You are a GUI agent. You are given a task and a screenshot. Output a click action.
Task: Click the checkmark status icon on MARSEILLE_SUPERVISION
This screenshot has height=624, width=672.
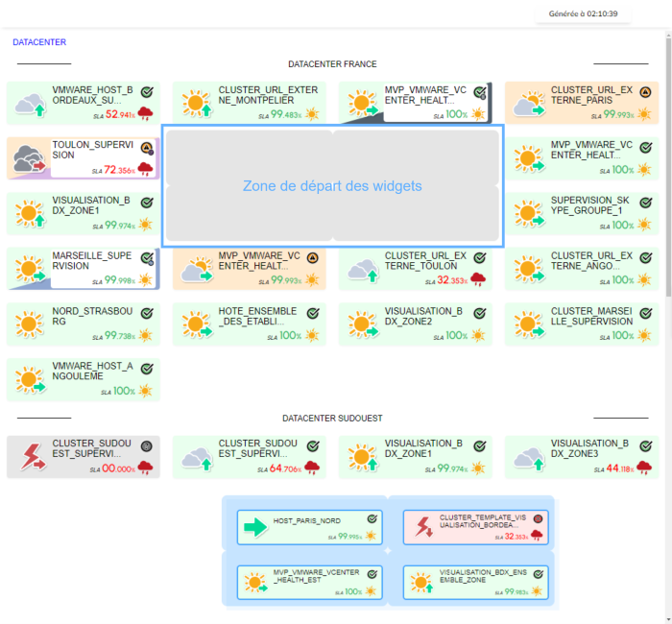click(x=147, y=258)
